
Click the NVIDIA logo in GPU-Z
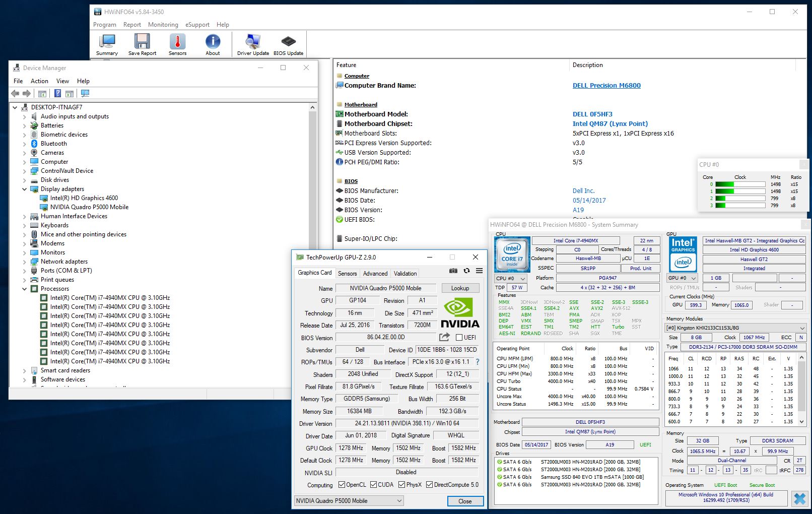(x=460, y=313)
